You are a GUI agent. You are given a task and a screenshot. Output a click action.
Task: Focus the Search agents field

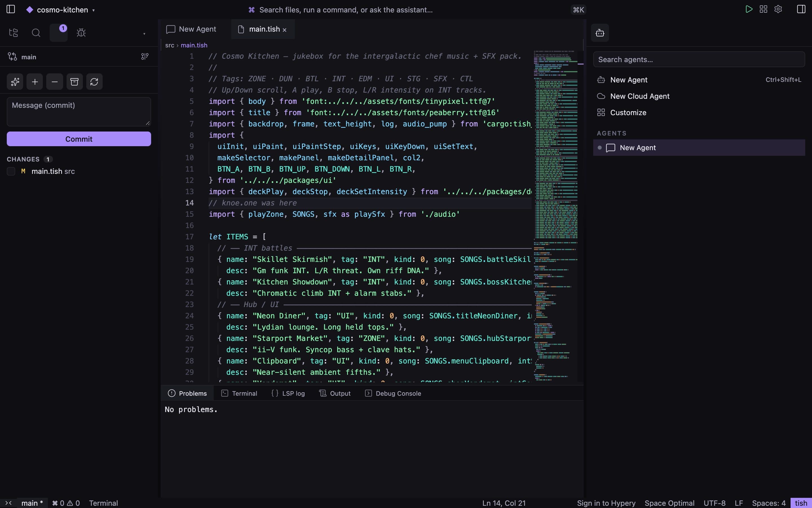coord(699,60)
